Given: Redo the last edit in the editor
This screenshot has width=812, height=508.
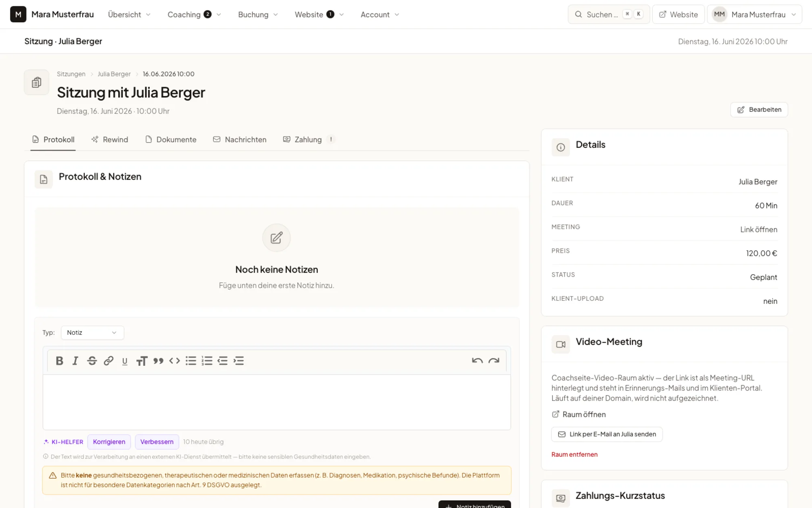Looking at the screenshot, I should (494, 361).
